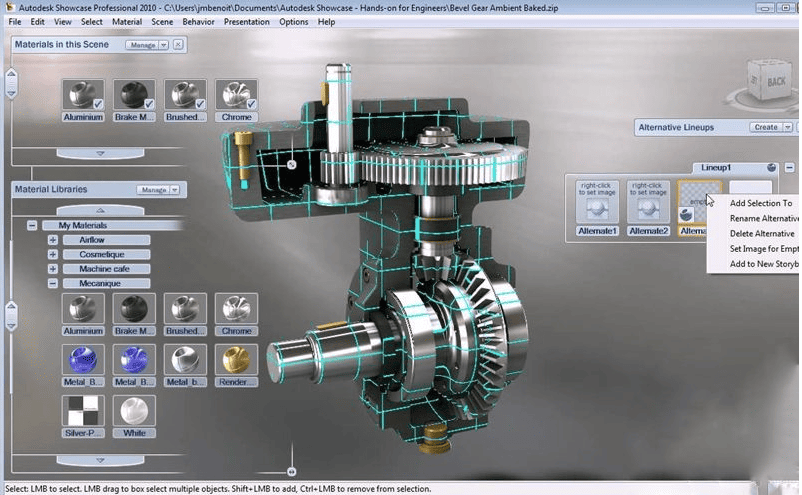Screen dimensions: 802x495
Task: Expand the Airflow library folder
Action: coord(53,240)
